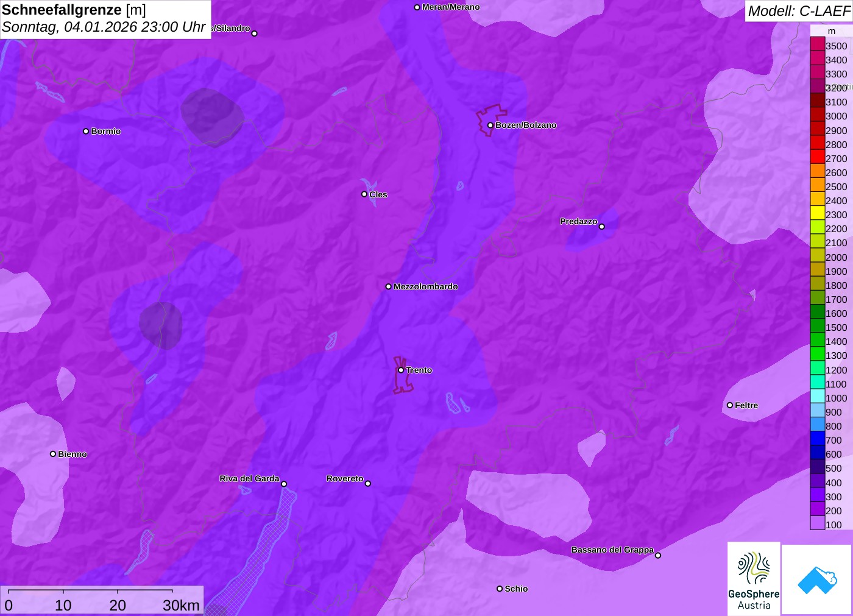The height and width of the screenshot is (616, 853).
Task: Pick the 2700 m red legend swatch
Action: [x=818, y=157]
